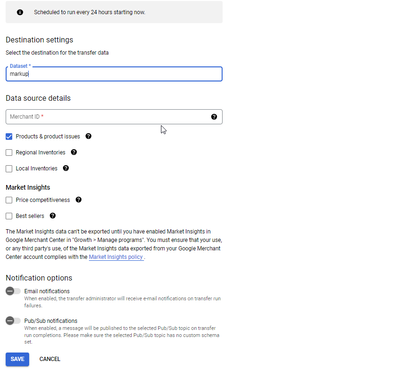Click the SAVE button

[x=17, y=359]
